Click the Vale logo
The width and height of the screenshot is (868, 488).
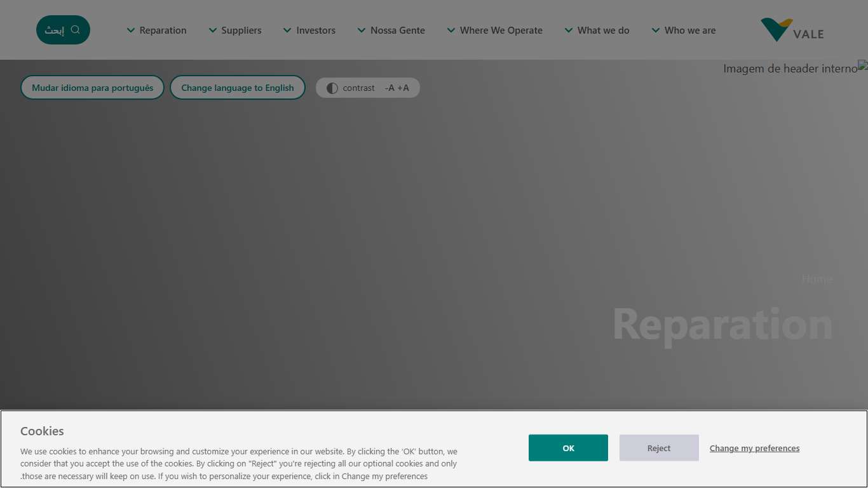click(x=792, y=30)
